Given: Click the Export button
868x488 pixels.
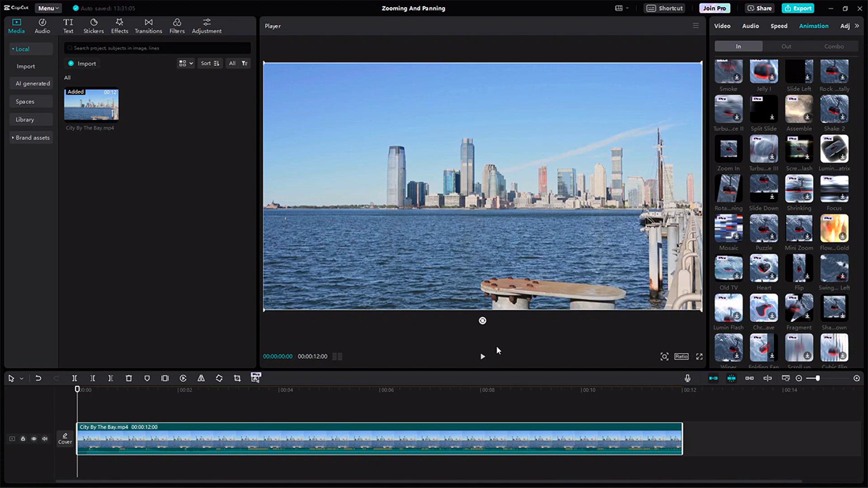Looking at the screenshot, I should tap(798, 8).
